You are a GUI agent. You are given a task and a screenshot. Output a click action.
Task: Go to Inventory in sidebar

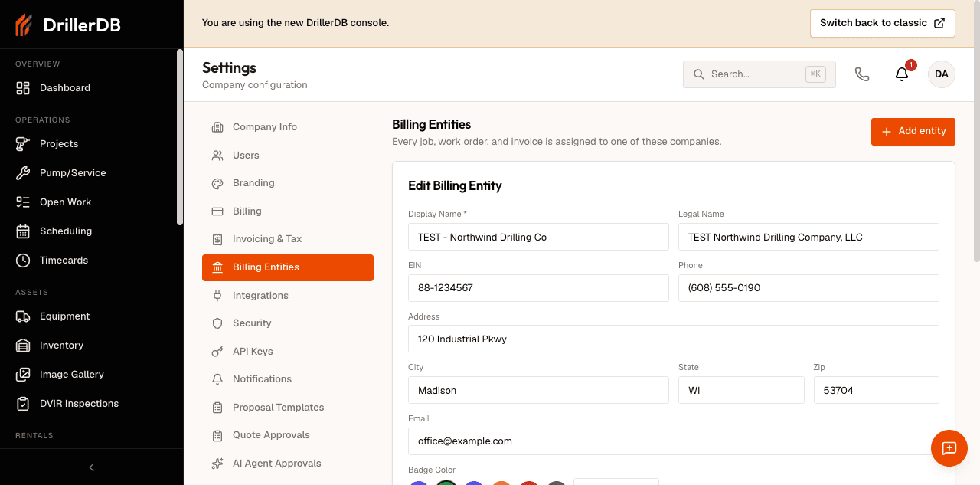[88, 346]
